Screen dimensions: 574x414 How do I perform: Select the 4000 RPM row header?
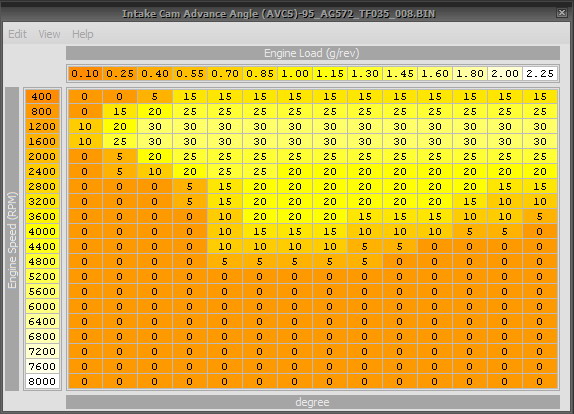point(42,232)
